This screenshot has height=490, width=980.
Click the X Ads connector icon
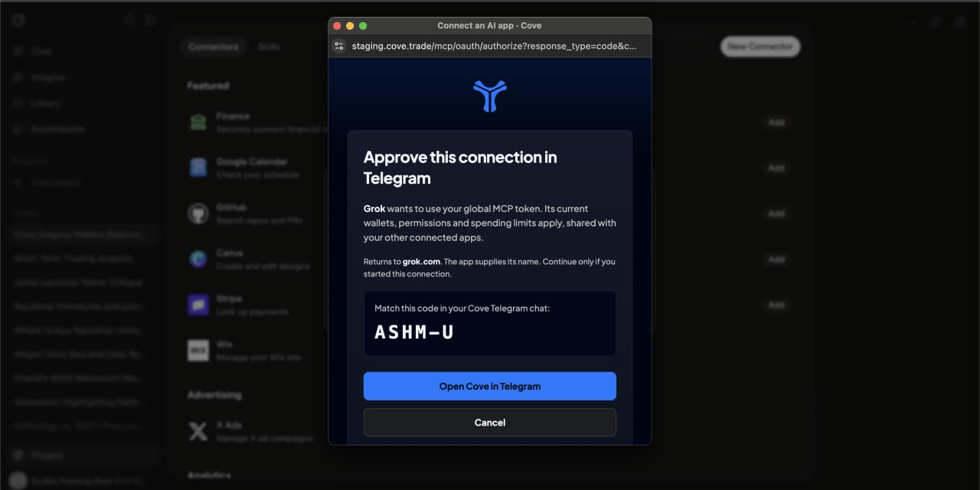coord(198,432)
